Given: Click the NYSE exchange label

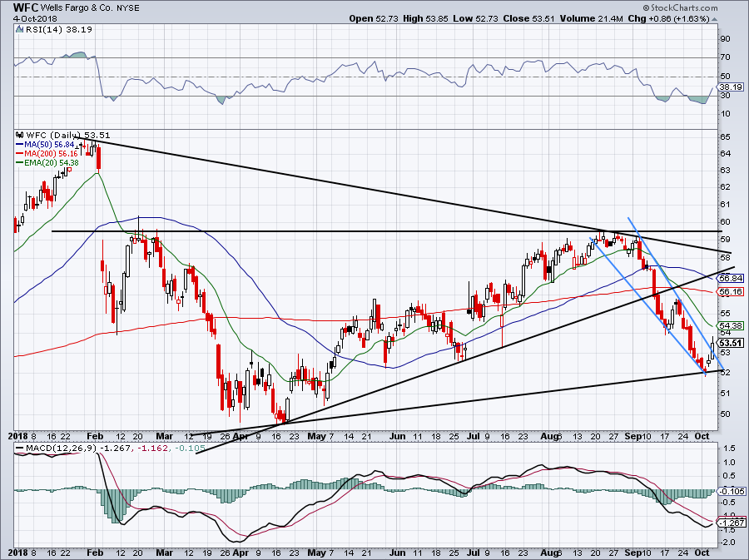Looking at the screenshot, I should (128, 8).
